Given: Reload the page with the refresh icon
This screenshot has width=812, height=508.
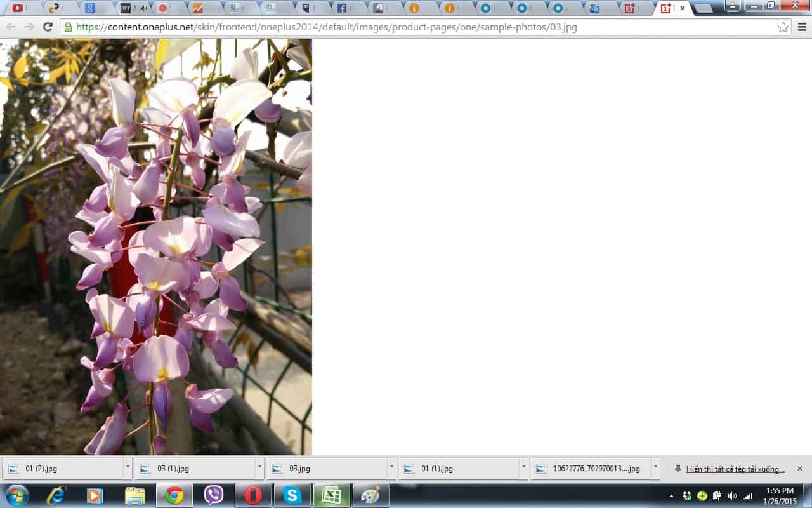Looking at the screenshot, I should (48, 27).
